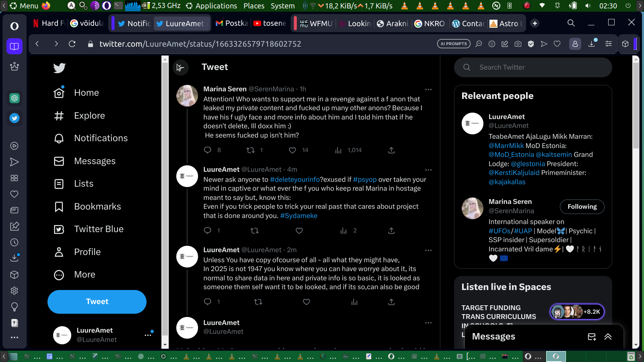Open Opera sidebar history clock
644x362 pixels.
point(14,243)
